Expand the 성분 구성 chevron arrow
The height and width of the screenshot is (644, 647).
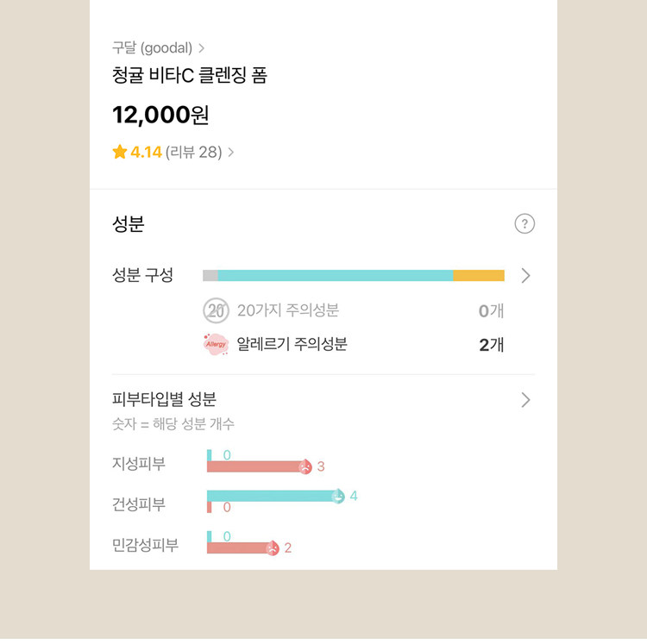click(x=525, y=276)
